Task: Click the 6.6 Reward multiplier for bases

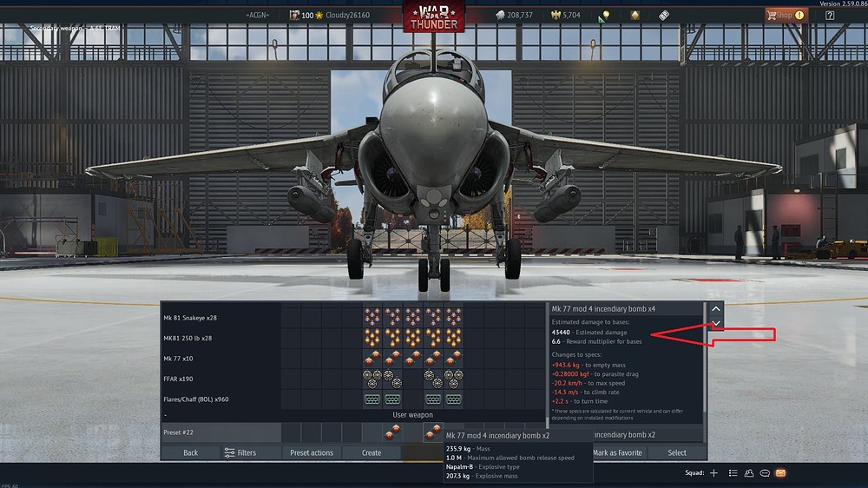Action: click(597, 341)
